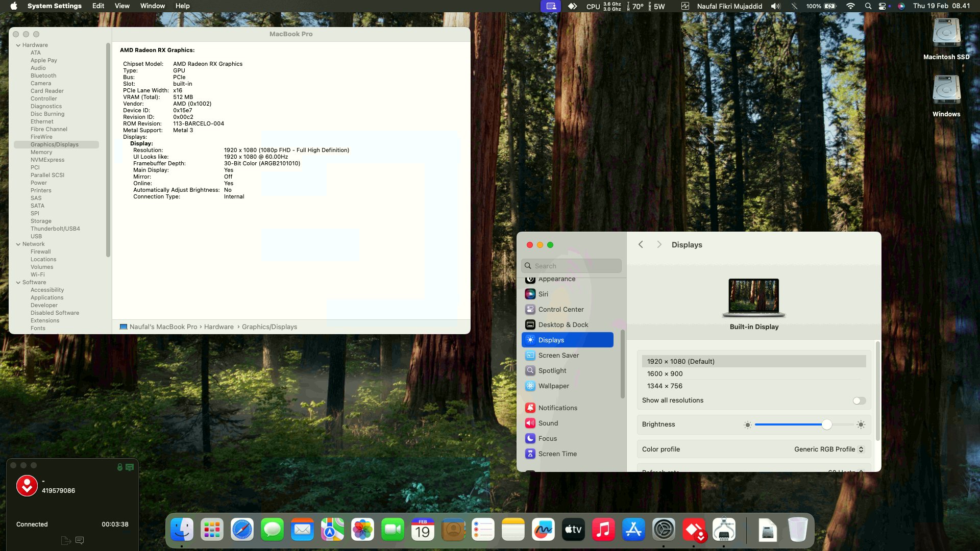
Task: Open AnyDesk app in the Dock
Action: (x=694, y=530)
